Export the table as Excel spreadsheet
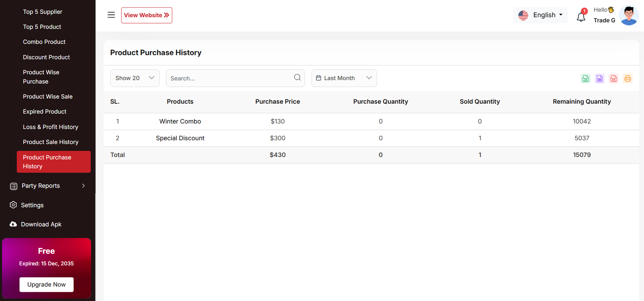Image resolution: width=644 pixels, height=301 pixels. click(600, 79)
